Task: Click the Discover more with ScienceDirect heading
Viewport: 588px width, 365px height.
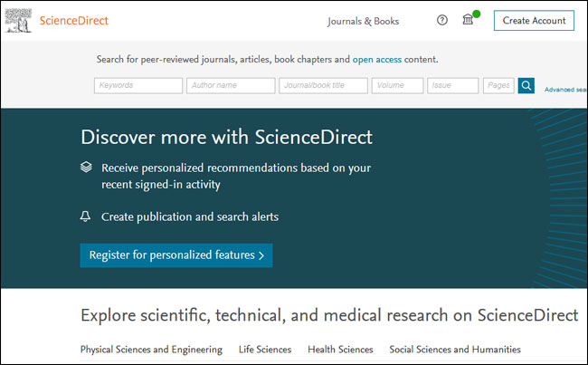Action: 226,137
